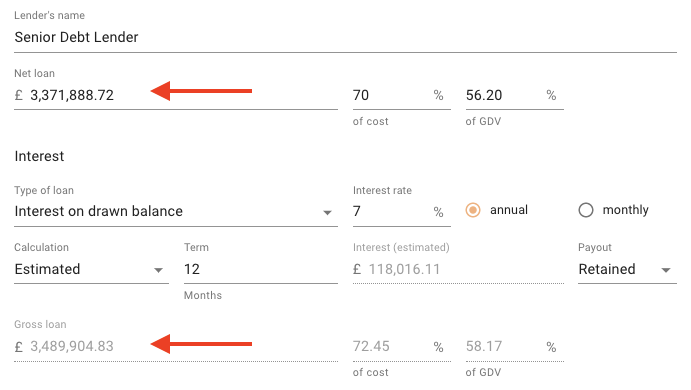Expand the Calculation dropdown showing Estimated

pyautogui.click(x=91, y=269)
